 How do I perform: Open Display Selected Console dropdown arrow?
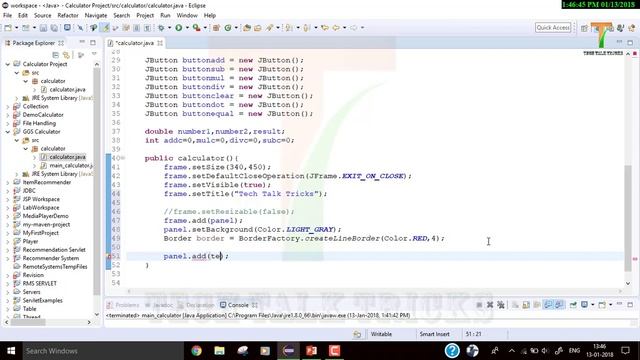click(x=592, y=305)
